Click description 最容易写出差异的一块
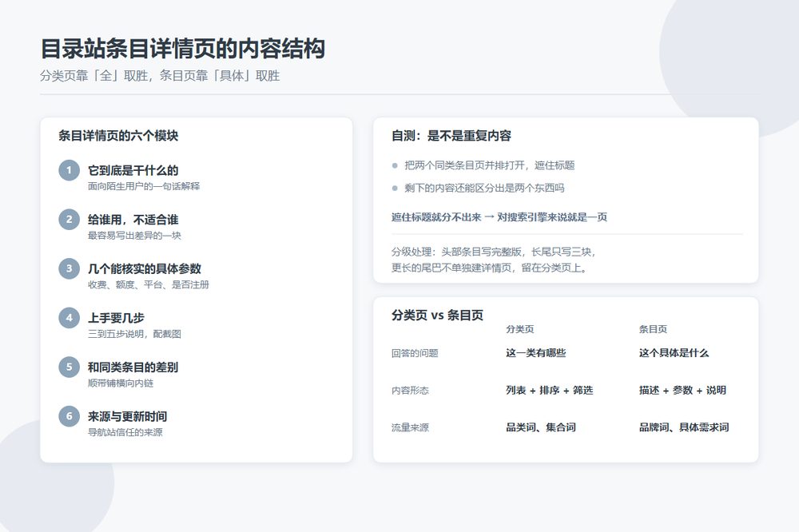 click(134, 236)
